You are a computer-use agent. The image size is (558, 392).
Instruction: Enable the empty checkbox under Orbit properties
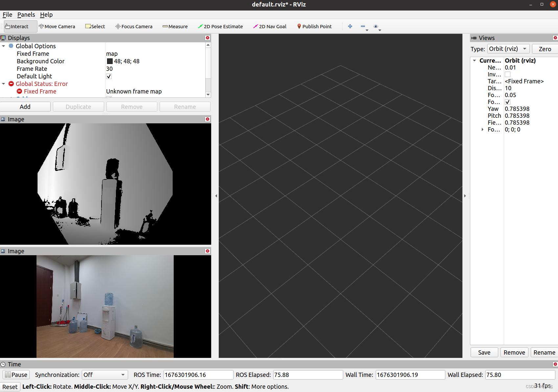507,74
